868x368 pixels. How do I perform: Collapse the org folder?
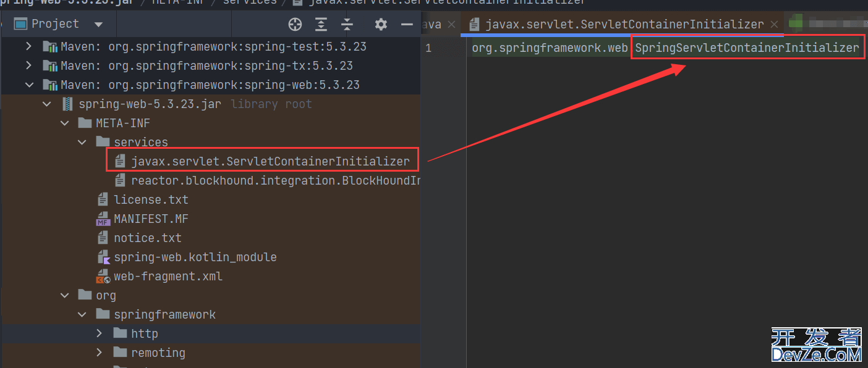[65, 295]
